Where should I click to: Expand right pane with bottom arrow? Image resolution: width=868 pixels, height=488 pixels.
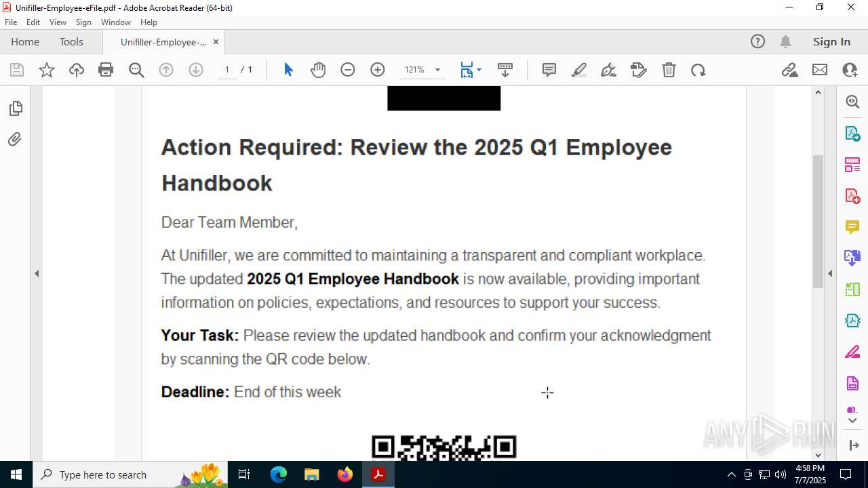853,445
